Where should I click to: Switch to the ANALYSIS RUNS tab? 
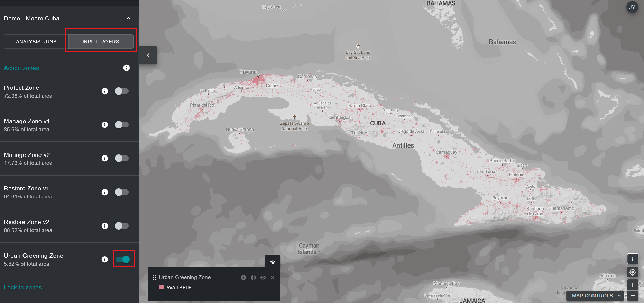(36, 42)
